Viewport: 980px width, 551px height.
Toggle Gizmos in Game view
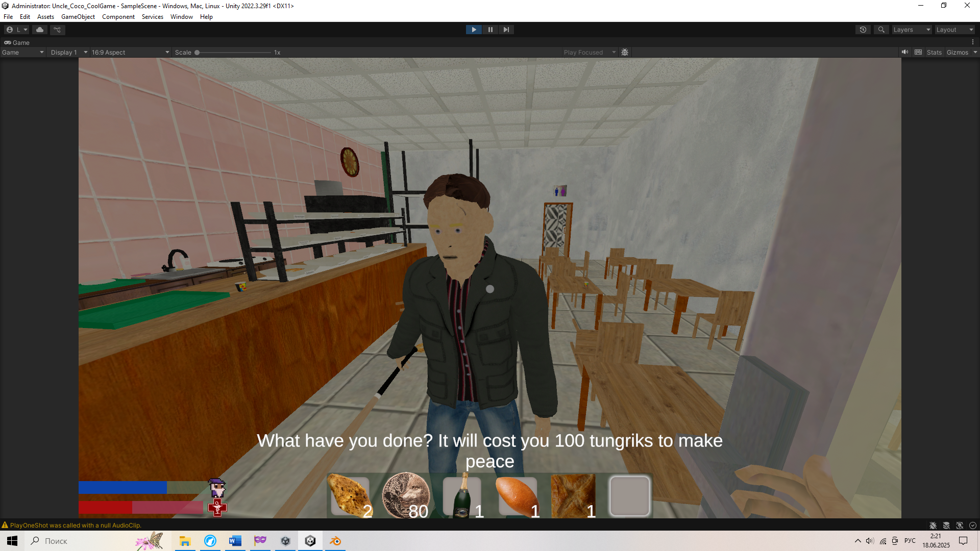pyautogui.click(x=957, y=52)
